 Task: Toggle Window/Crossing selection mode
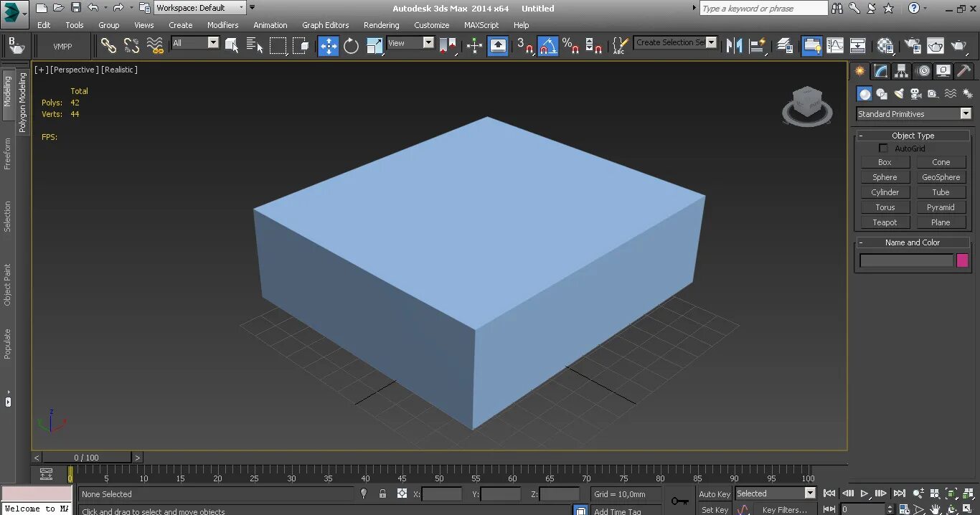coord(301,46)
